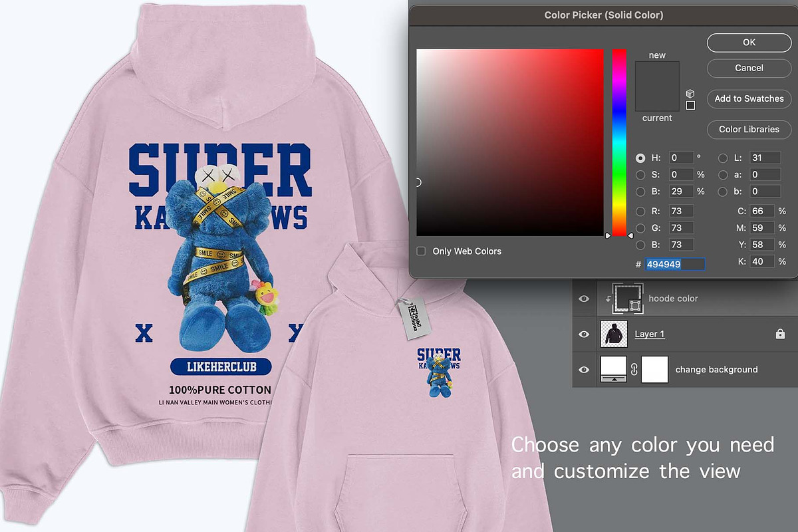
Task: Select the Lab 'a' radio button
Action: [x=723, y=175]
